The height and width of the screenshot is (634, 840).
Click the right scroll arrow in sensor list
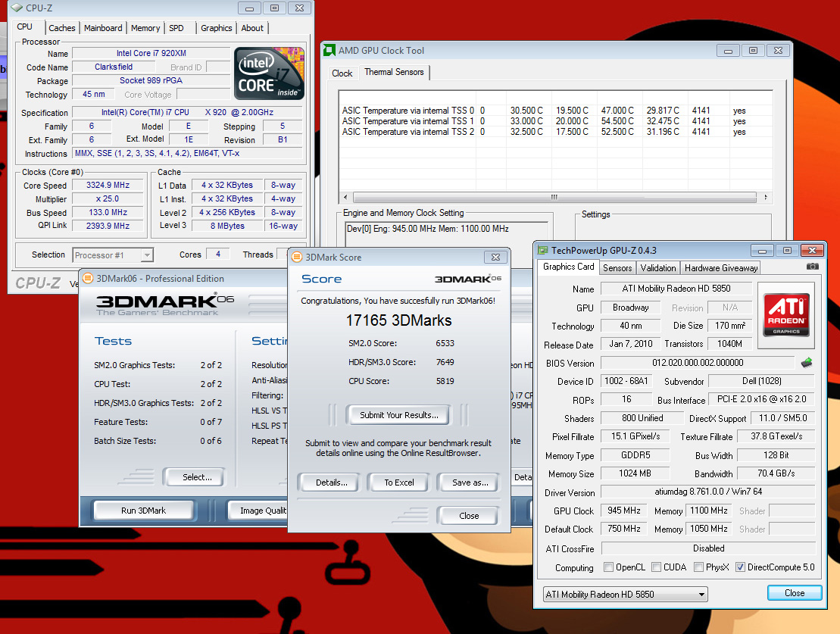766,197
